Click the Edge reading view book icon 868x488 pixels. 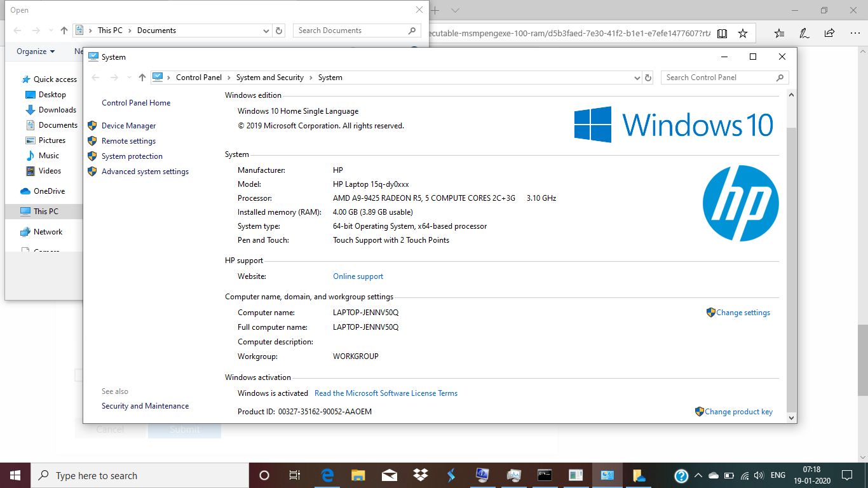coord(722,33)
